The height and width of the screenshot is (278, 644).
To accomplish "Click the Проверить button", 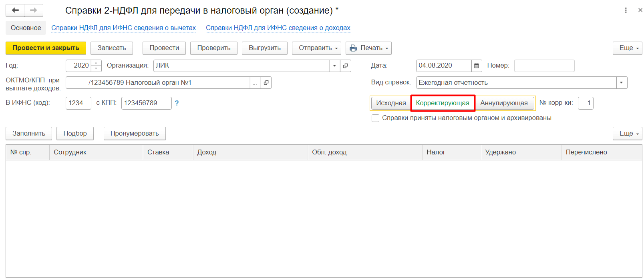I will click(214, 48).
